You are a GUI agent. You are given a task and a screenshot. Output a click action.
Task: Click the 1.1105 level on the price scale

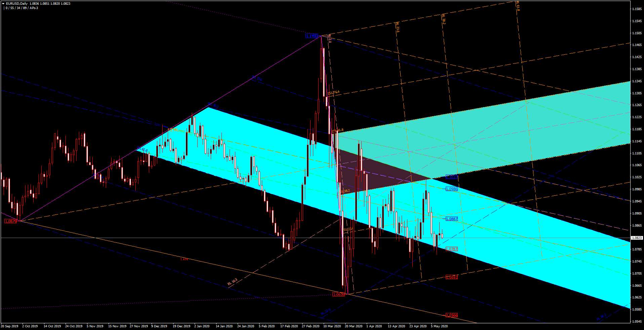637,153
